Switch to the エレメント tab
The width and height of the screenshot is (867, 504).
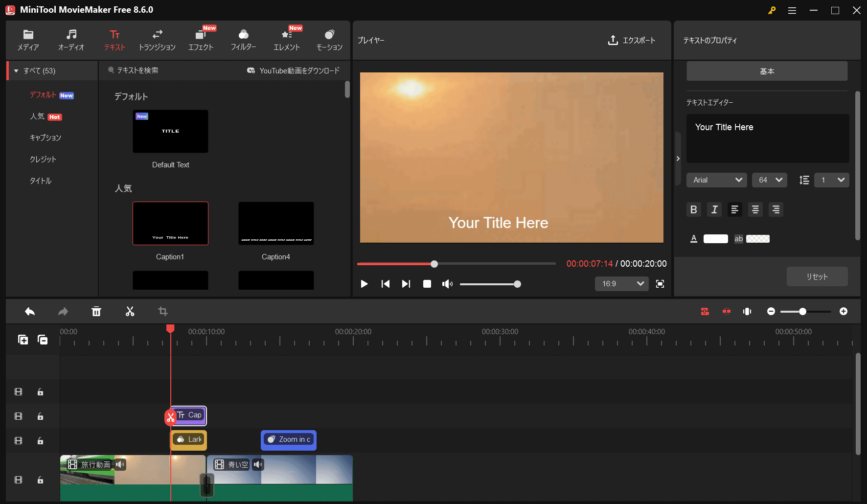286,39
